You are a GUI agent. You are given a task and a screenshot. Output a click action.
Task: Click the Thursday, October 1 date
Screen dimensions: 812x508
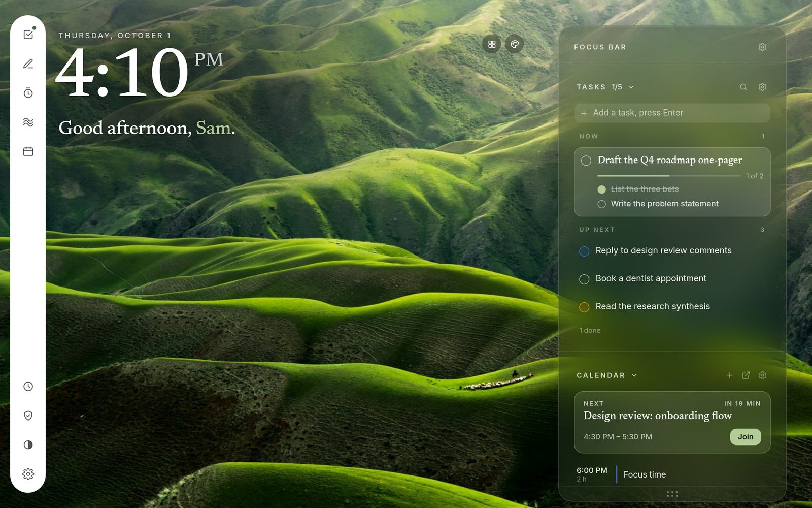(x=115, y=36)
